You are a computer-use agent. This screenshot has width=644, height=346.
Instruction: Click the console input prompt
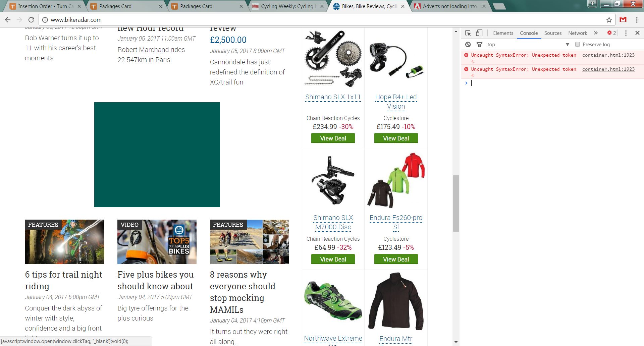555,83
